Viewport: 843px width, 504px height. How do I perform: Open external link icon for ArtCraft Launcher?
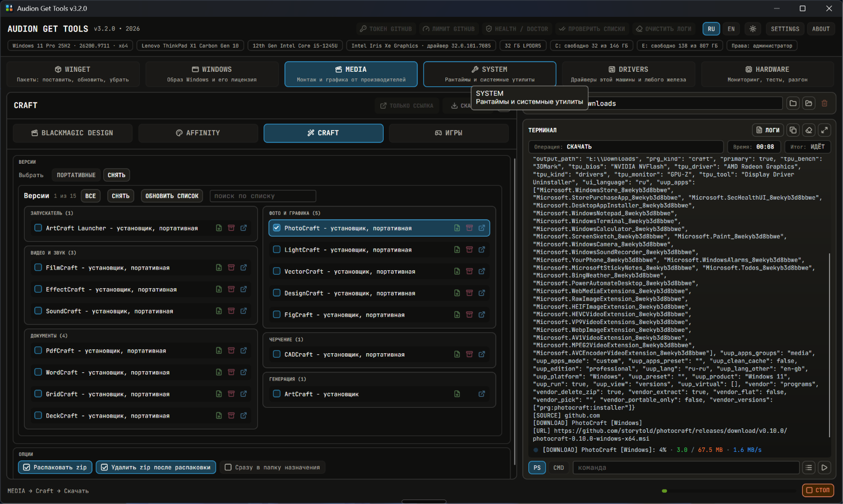pyautogui.click(x=243, y=228)
